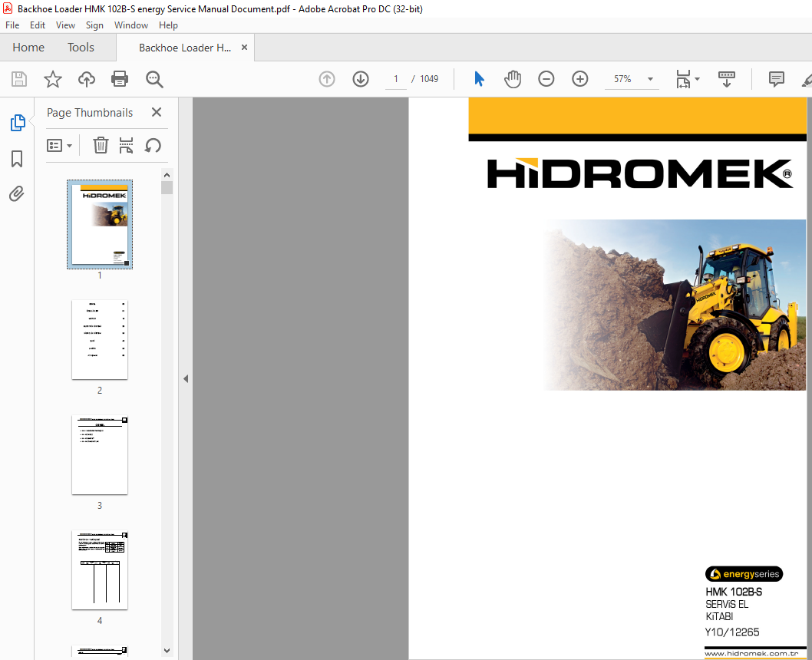Open the Sign menu
The image size is (812, 660).
(x=94, y=25)
